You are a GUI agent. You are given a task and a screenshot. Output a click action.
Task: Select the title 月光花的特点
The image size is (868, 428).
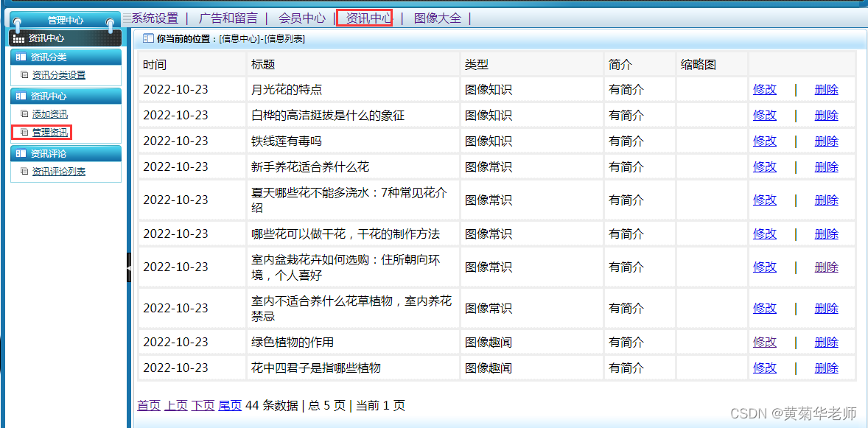click(287, 90)
